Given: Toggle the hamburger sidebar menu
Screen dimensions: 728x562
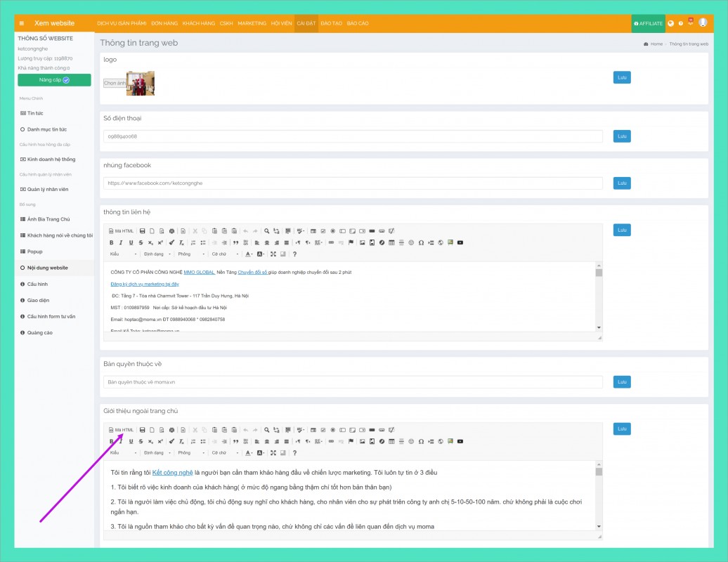Looking at the screenshot, I should 22,23.
